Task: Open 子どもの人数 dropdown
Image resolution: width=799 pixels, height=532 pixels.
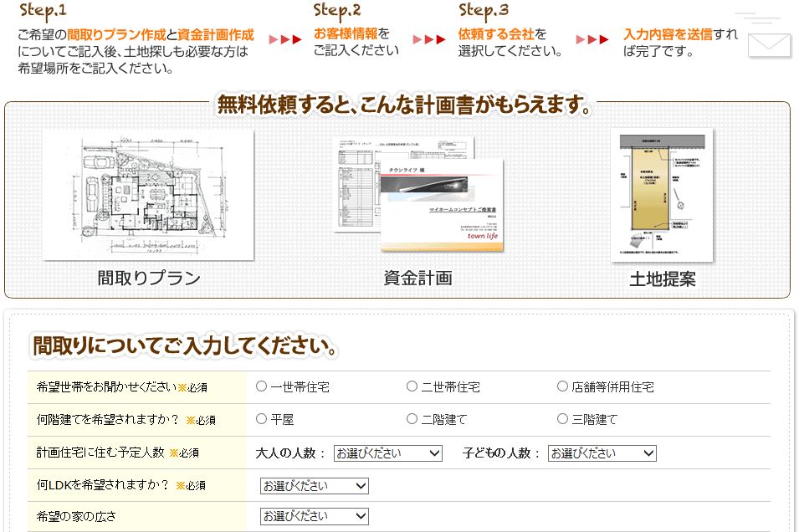Action: pyautogui.click(x=602, y=453)
